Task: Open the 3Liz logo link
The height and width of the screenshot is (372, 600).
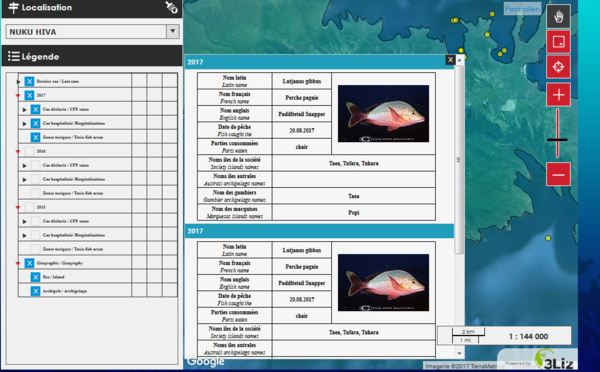Action: 555,360
